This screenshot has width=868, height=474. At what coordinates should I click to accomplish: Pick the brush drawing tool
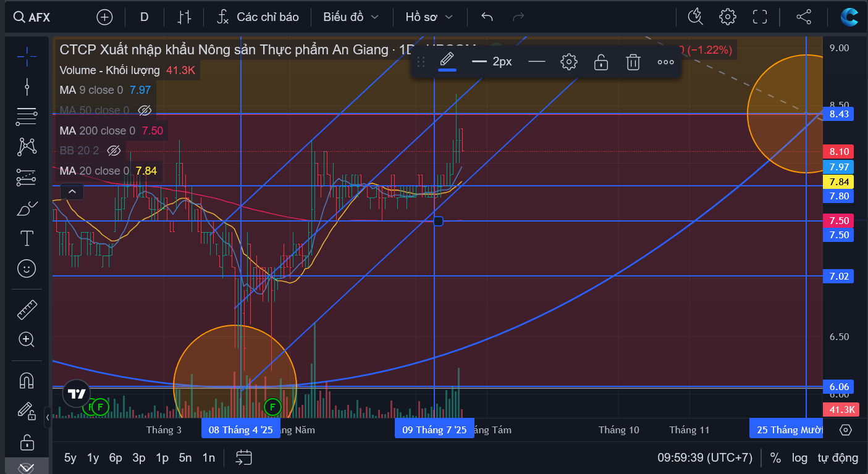27,209
